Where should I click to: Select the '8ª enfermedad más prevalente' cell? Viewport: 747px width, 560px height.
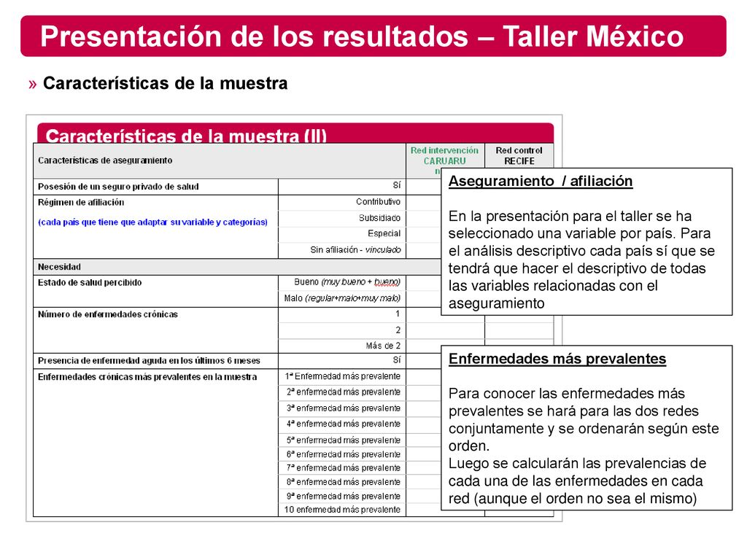(344, 483)
